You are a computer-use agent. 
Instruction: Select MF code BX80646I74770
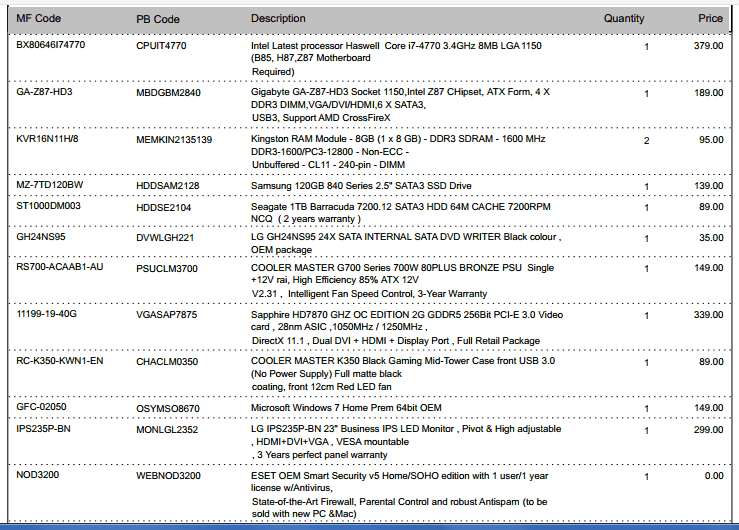click(x=50, y=45)
